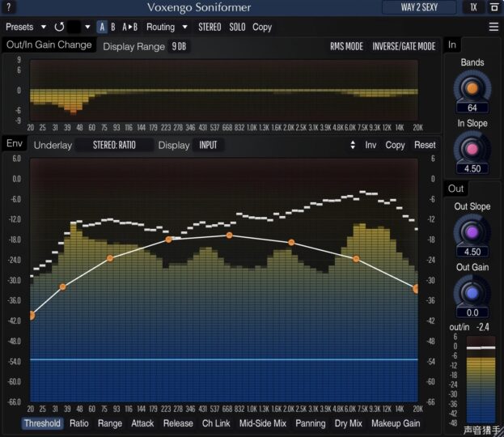Click the pink In Slope knob
Image resolution: width=504 pixels, height=437 pixels.
coord(472,146)
